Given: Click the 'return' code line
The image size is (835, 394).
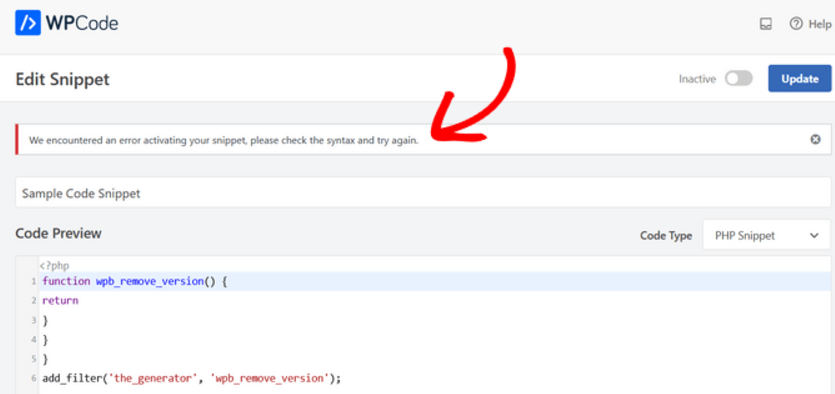Looking at the screenshot, I should 60,300.
